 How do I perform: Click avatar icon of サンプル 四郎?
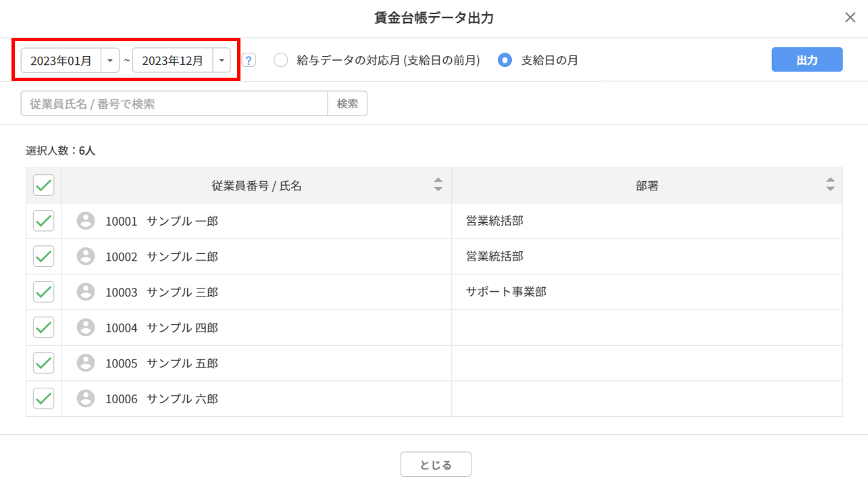point(86,328)
